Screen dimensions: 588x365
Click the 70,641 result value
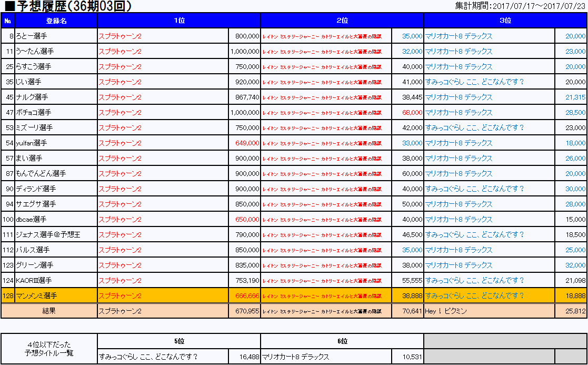click(412, 311)
